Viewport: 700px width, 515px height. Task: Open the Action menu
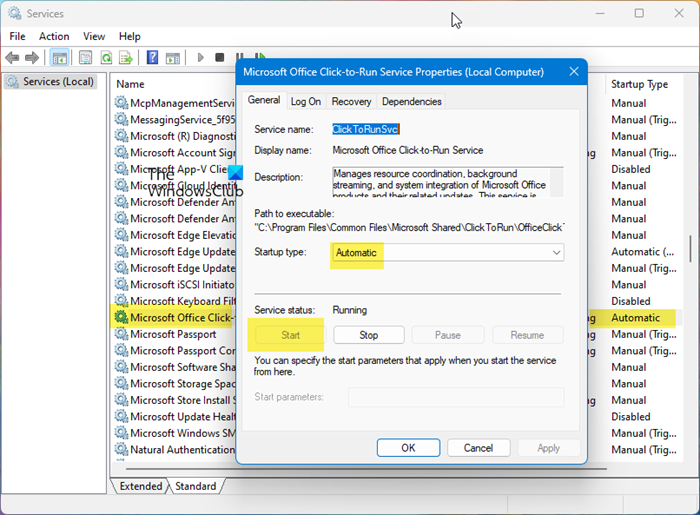click(x=54, y=37)
